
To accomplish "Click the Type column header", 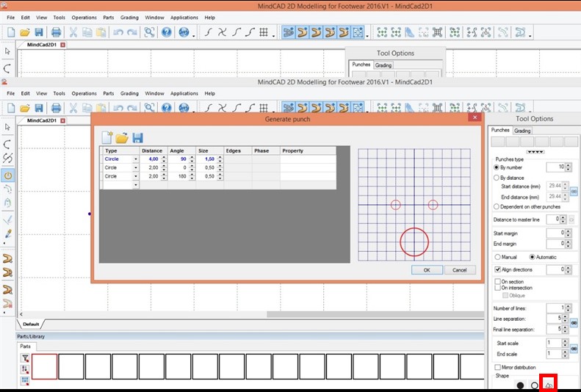I will click(120, 150).
